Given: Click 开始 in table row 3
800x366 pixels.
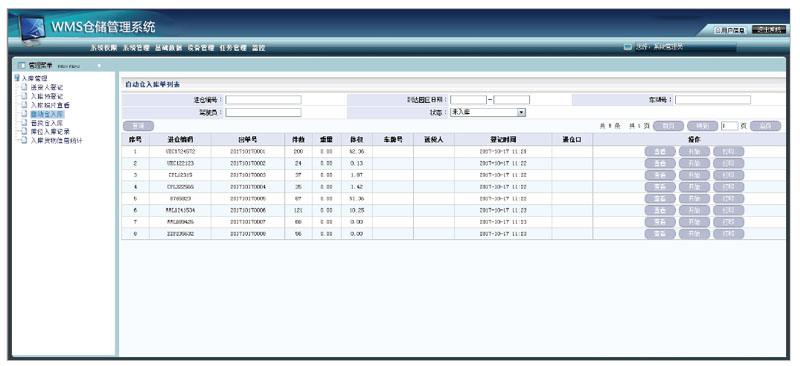Looking at the screenshot, I should coord(694,175).
